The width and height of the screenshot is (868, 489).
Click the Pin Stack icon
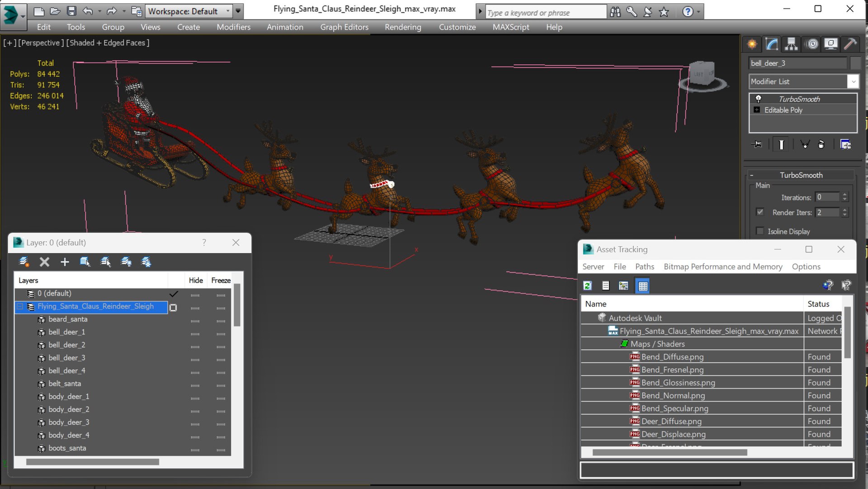click(x=757, y=144)
